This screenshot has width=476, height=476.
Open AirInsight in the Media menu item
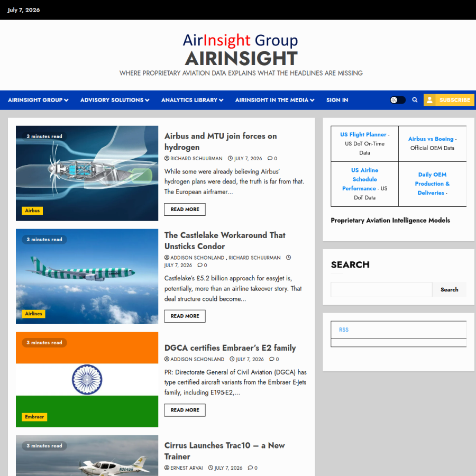coord(272,100)
